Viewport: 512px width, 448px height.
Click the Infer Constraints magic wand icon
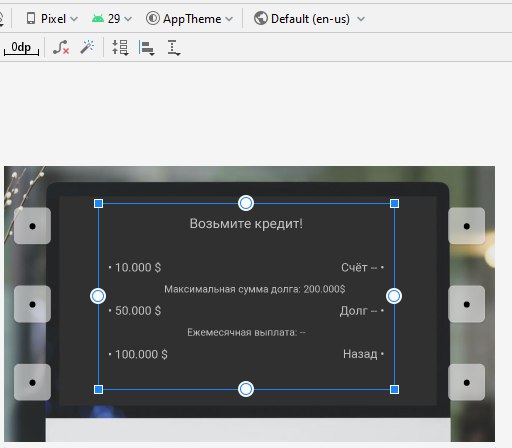tap(87, 47)
